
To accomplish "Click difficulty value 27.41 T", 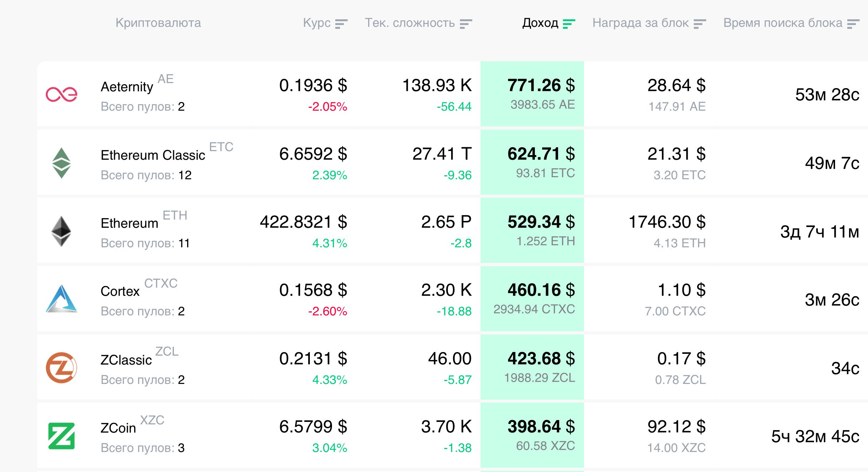I will click(442, 154).
